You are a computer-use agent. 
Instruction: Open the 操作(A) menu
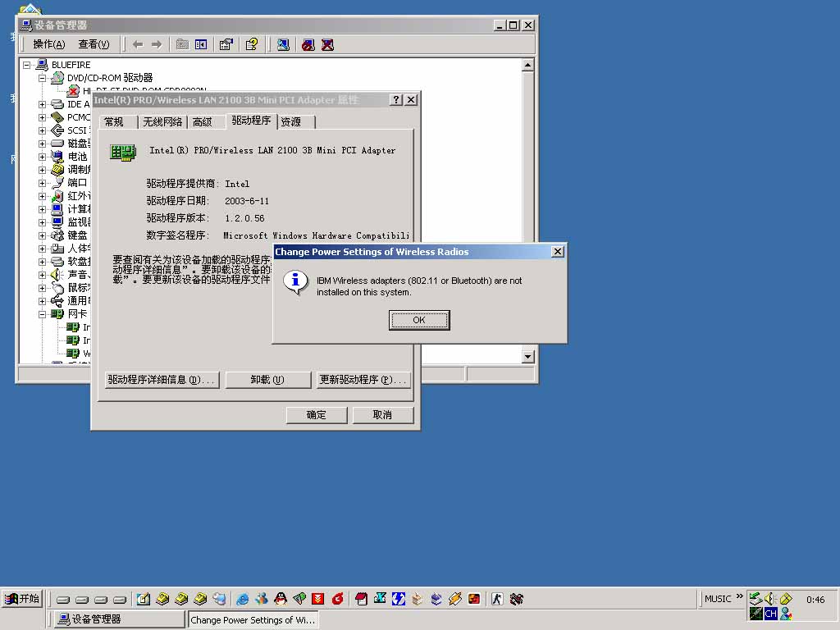[x=48, y=44]
